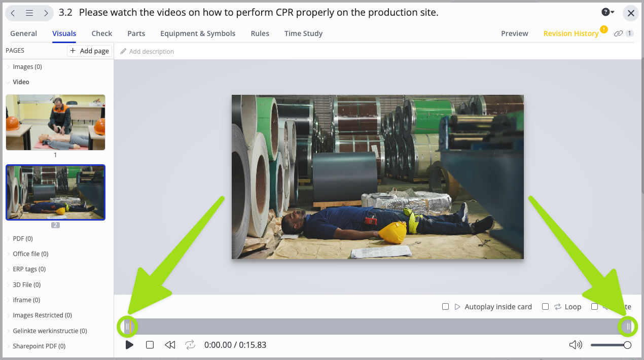Image resolution: width=644 pixels, height=360 pixels.
Task: Mute audio using the speaker icon
Action: pyautogui.click(x=576, y=345)
